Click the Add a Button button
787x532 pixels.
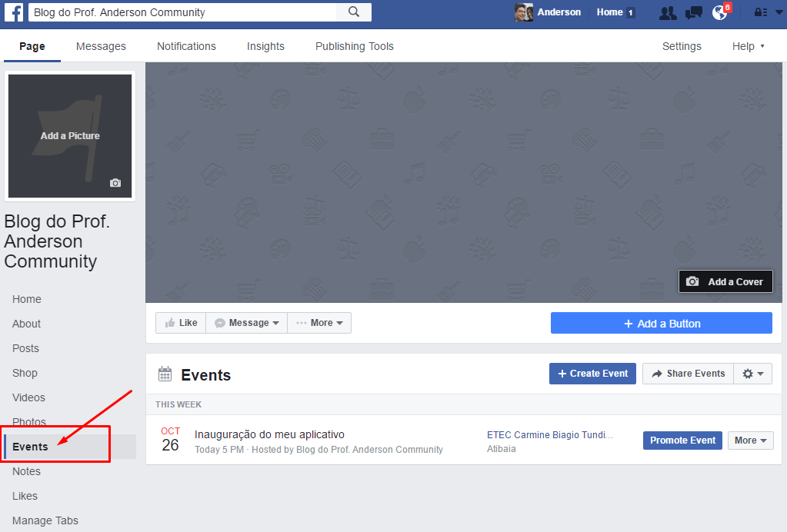pyautogui.click(x=661, y=324)
